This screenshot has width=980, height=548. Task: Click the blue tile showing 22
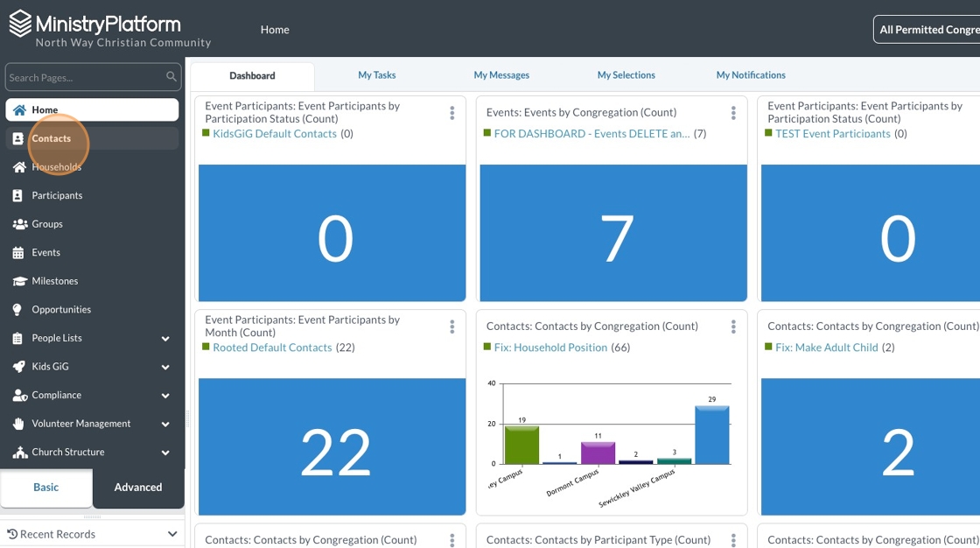(x=332, y=446)
